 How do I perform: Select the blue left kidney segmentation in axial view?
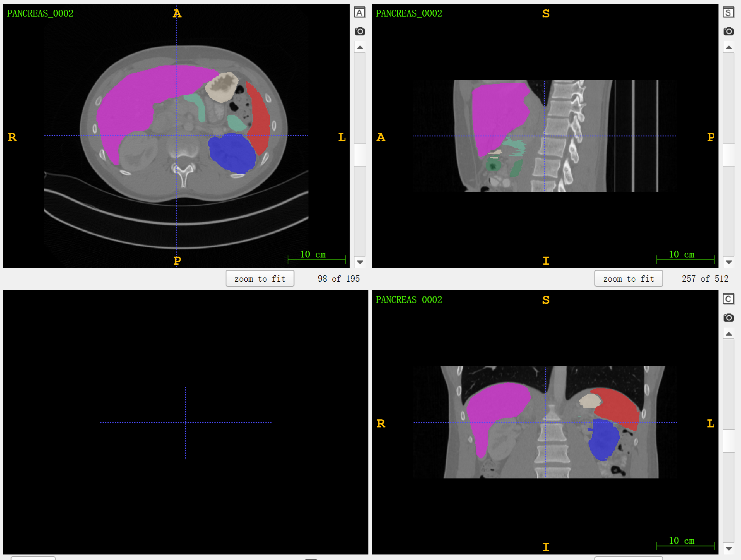coord(232,153)
